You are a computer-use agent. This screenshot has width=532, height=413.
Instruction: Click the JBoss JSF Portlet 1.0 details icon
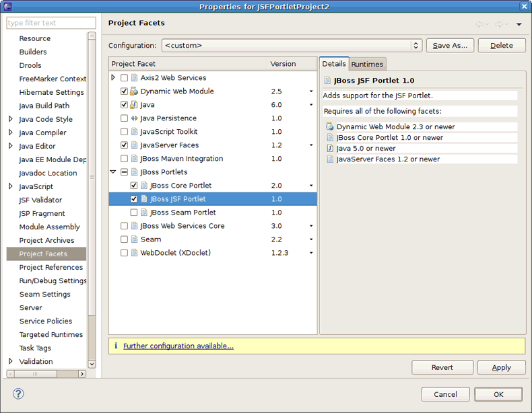327,81
